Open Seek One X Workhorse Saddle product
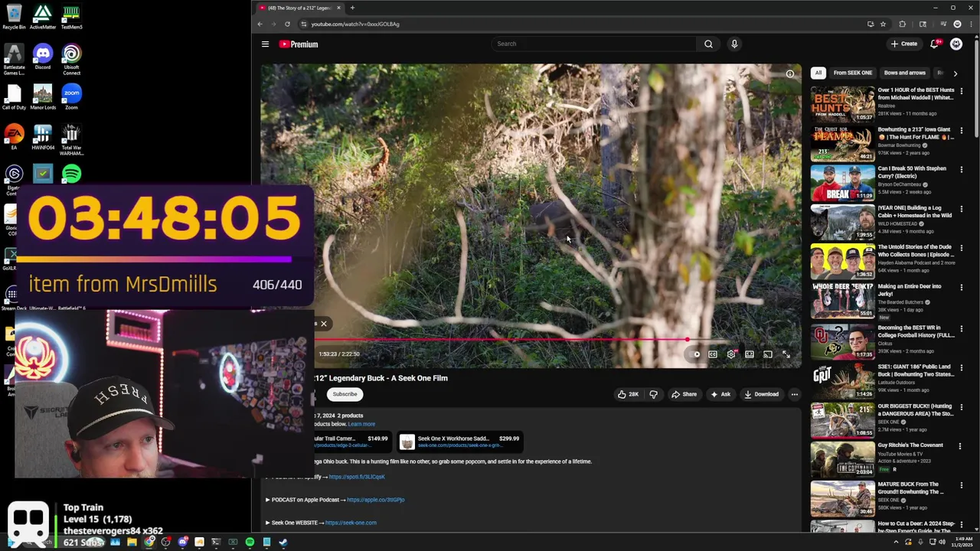Screen dimensions: 980x551 (x=461, y=442)
